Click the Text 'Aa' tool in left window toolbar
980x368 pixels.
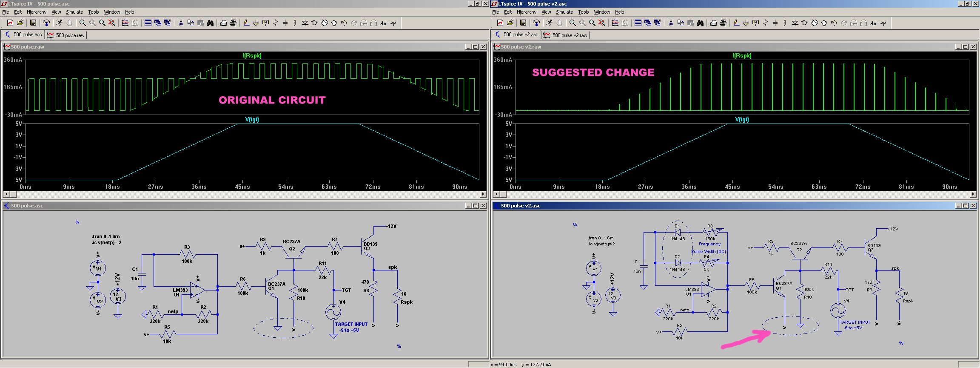(383, 23)
